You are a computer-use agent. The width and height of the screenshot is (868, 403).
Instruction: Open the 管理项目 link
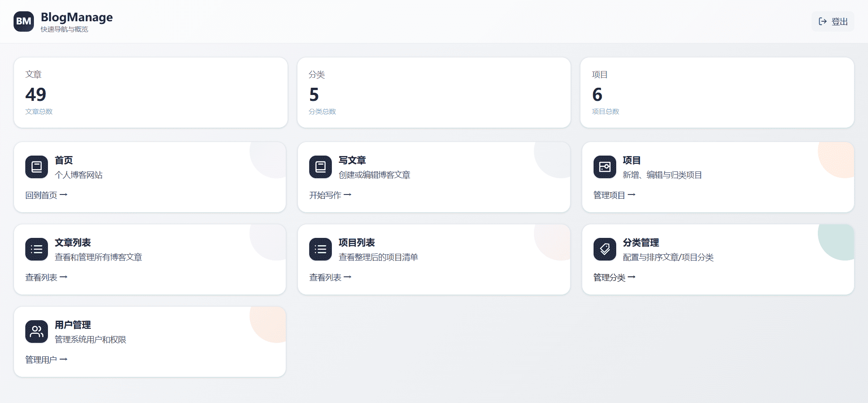pos(614,195)
